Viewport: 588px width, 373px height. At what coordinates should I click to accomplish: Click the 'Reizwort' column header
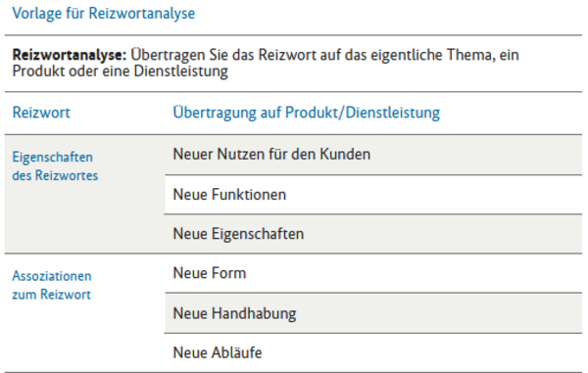pyautogui.click(x=41, y=113)
